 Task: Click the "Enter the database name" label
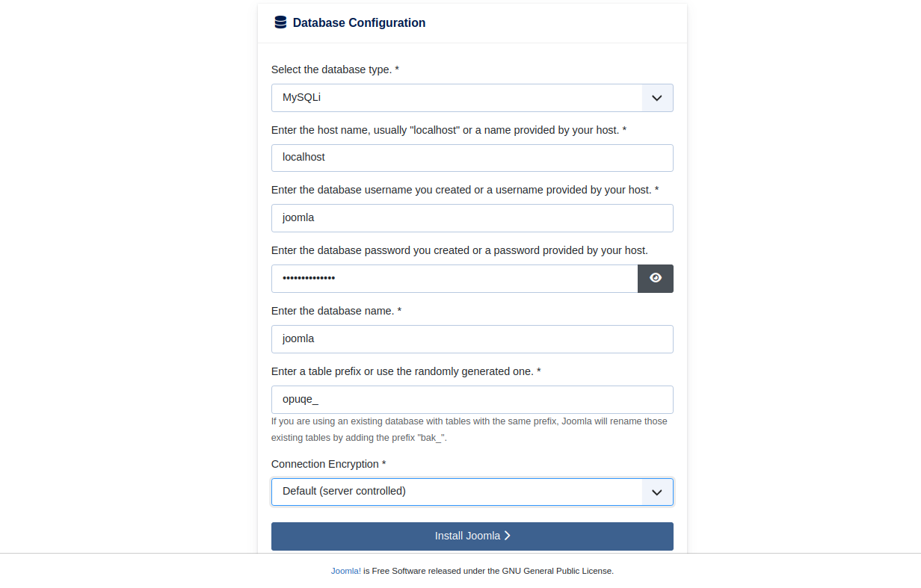(336, 311)
